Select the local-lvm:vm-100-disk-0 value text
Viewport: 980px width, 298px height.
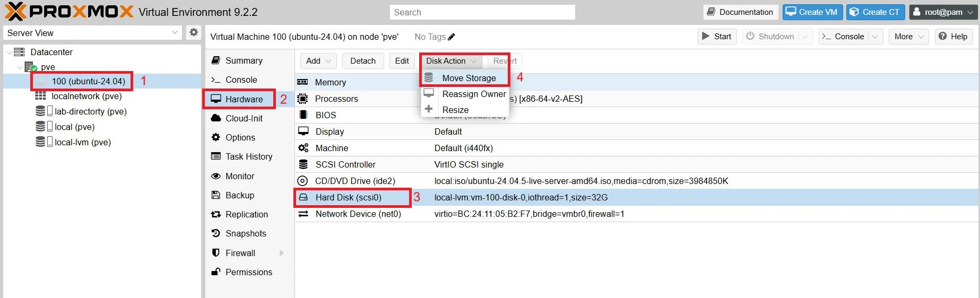pos(521,197)
